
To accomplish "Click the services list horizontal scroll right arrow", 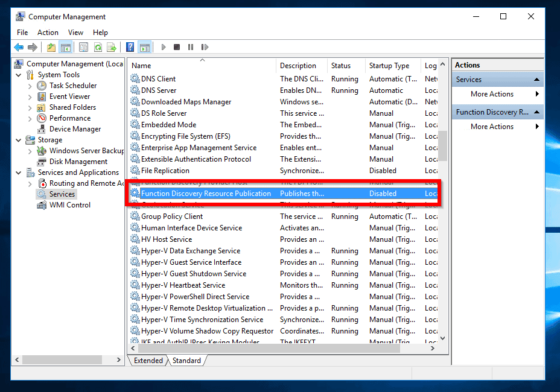I will click(433, 349).
